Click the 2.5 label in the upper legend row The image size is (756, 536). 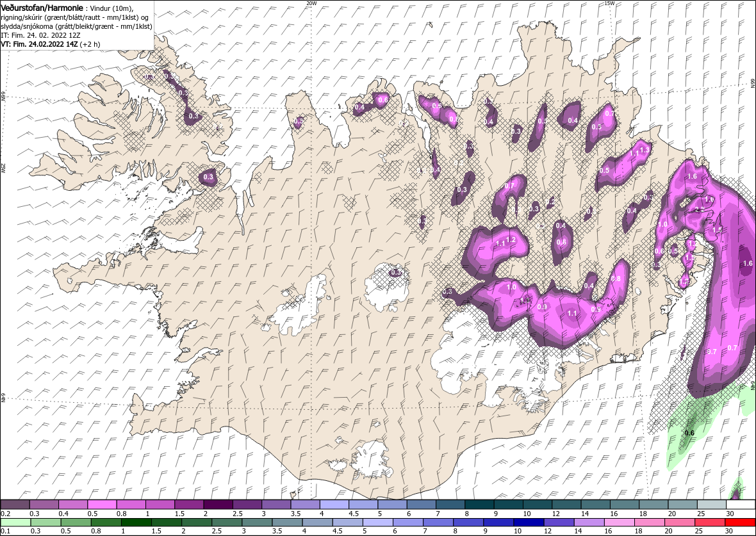pyautogui.click(x=238, y=514)
